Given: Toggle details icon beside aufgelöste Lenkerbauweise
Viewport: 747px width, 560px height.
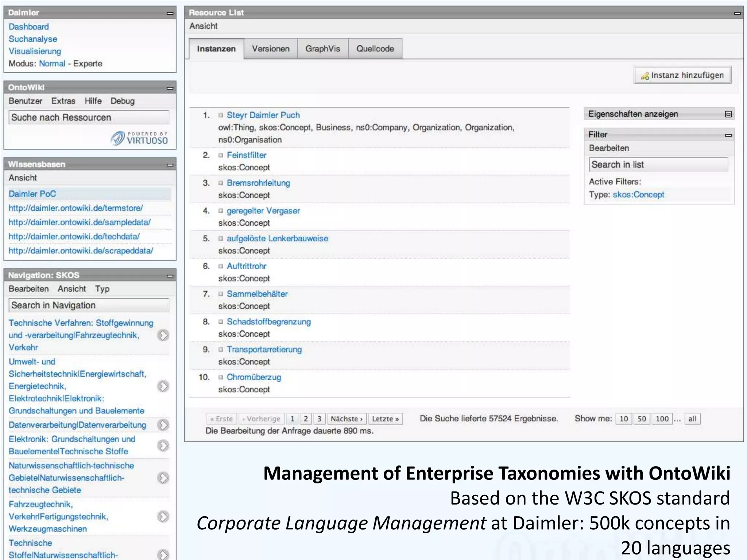Looking at the screenshot, I should click(x=221, y=238).
